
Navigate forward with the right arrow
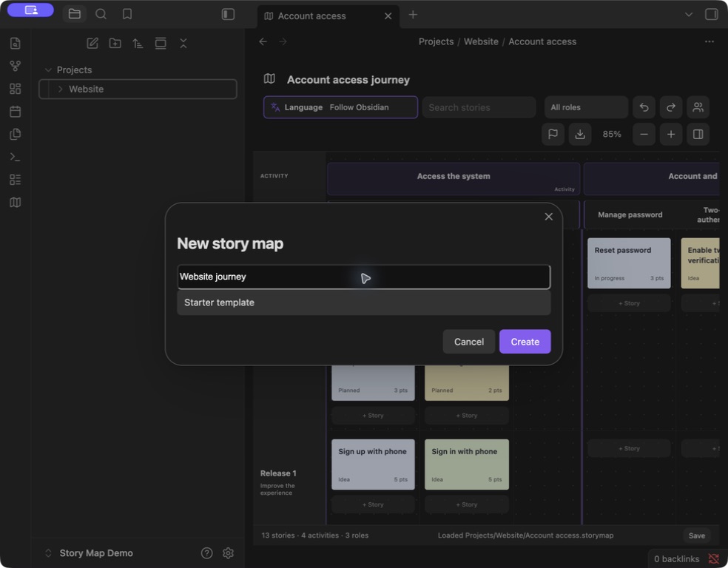click(283, 41)
